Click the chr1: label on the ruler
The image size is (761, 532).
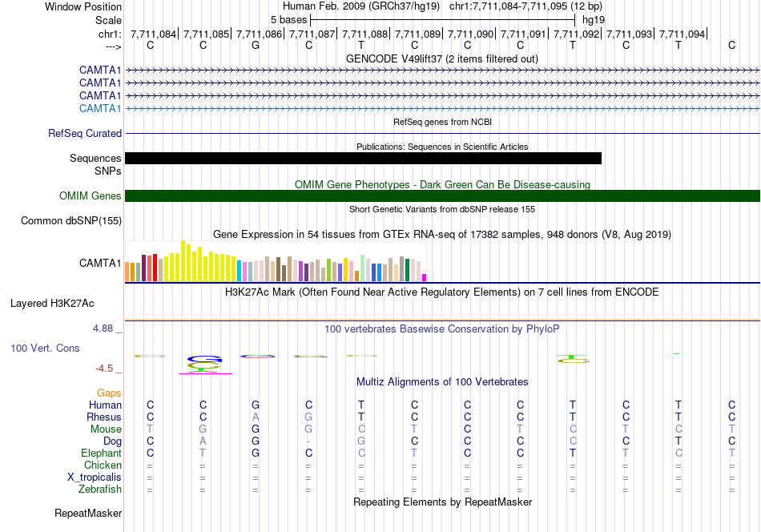pos(110,34)
